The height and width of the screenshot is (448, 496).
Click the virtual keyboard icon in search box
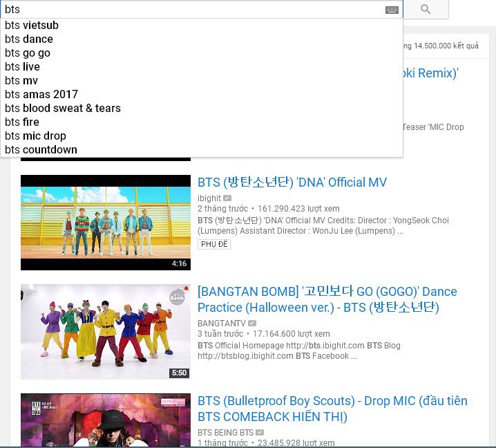[392, 10]
